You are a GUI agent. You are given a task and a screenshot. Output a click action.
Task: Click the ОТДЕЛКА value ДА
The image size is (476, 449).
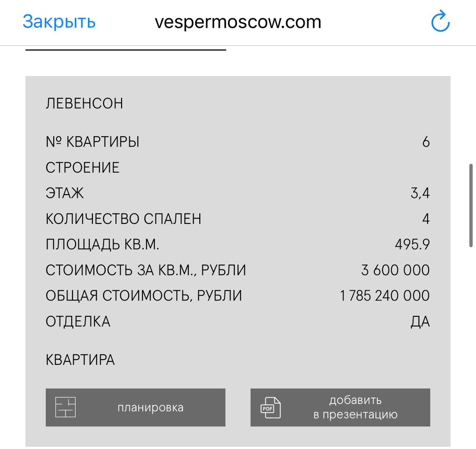pyautogui.click(x=420, y=321)
